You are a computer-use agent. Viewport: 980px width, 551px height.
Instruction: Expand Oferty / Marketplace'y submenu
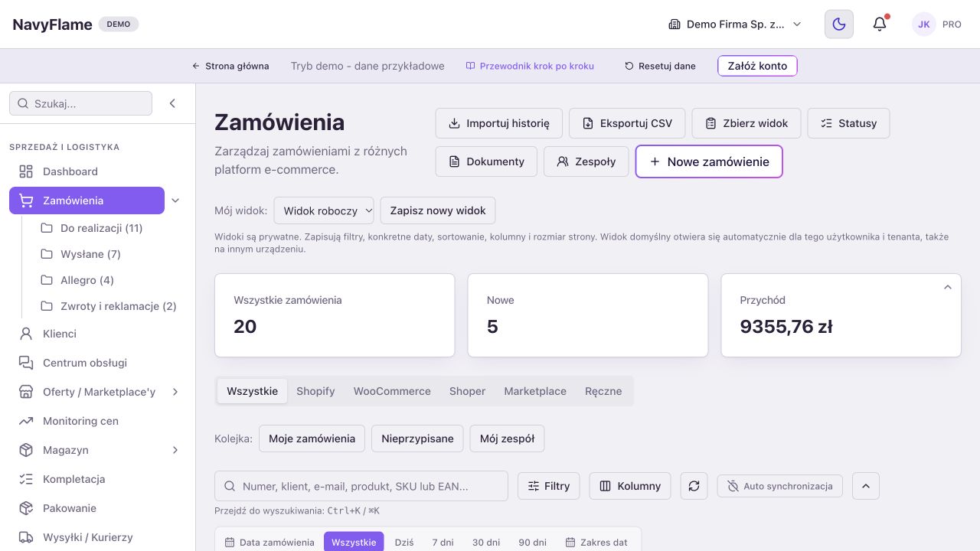tap(175, 392)
